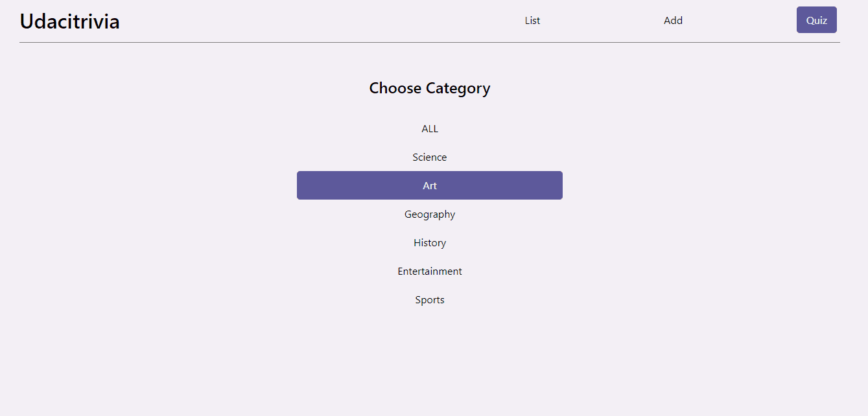Select the ALL category option
The width and height of the screenshot is (868, 416).
point(430,129)
